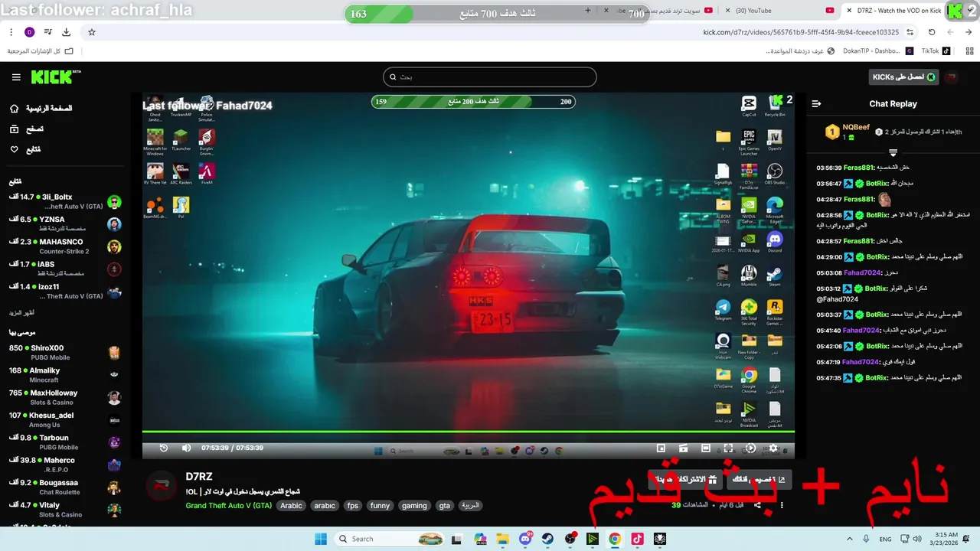Screen dimensions: 980x551
Task: Open the following heart icon in sidebar
Action: tap(15, 149)
